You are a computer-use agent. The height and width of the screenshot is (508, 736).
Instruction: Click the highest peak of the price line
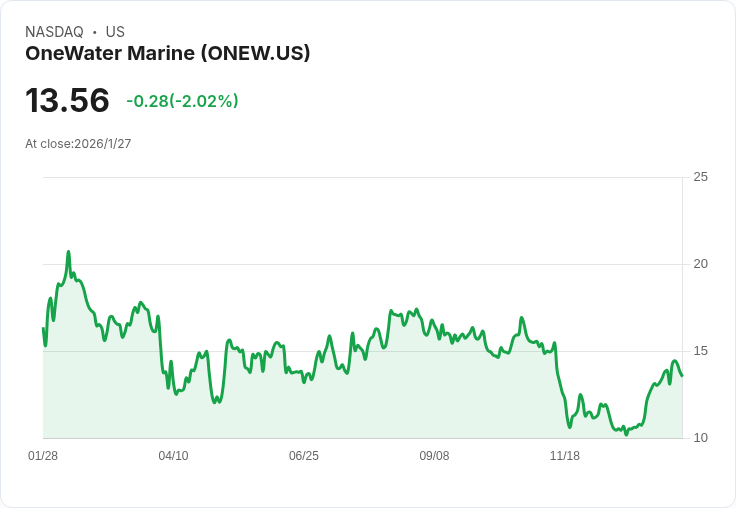(69, 252)
